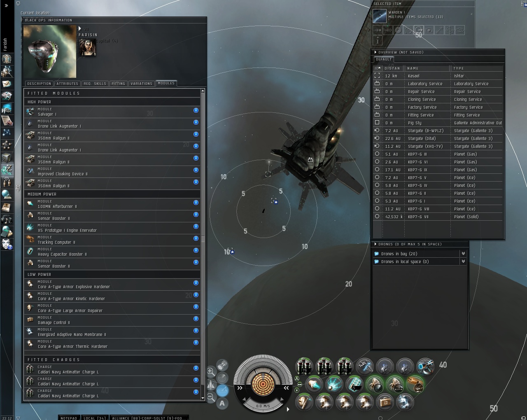The height and width of the screenshot is (420, 527).
Task: Open the Variations tab
Action: [x=141, y=84]
